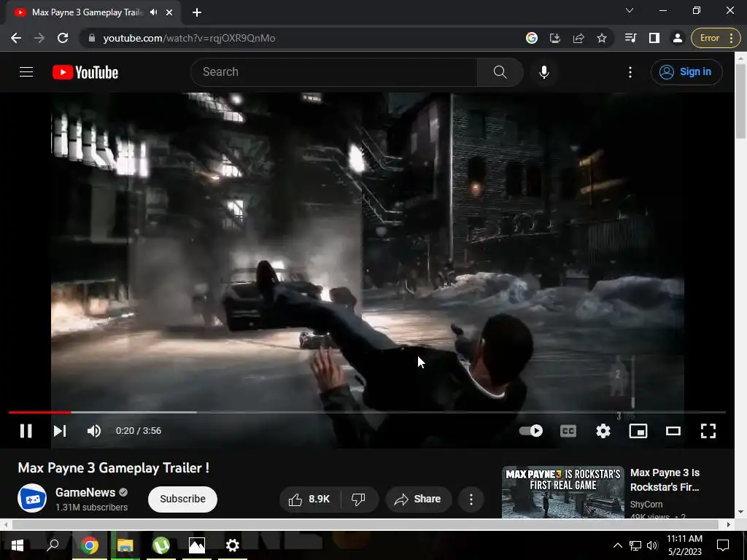
Task: Click the Sign in button
Action: coord(686,72)
